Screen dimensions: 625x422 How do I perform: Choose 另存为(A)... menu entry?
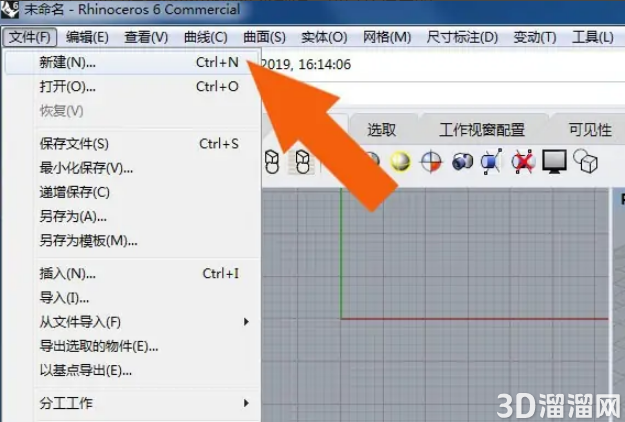pyautogui.click(x=132, y=216)
